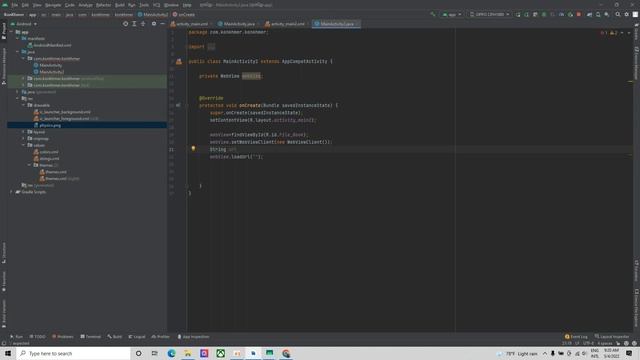The width and height of the screenshot is (640, 360).
Task: Open the Event Log button
Action: pos(576,337)
